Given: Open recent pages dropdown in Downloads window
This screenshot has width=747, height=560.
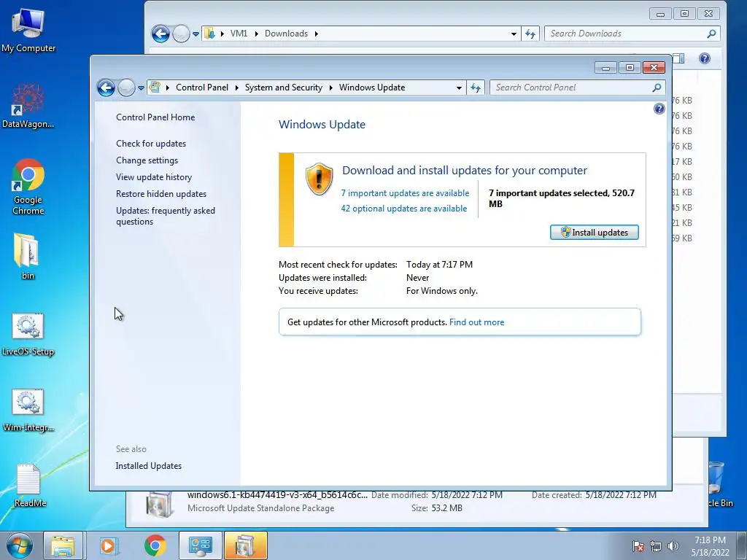Looking at the screenshot, I should click(x=196, y=34).
